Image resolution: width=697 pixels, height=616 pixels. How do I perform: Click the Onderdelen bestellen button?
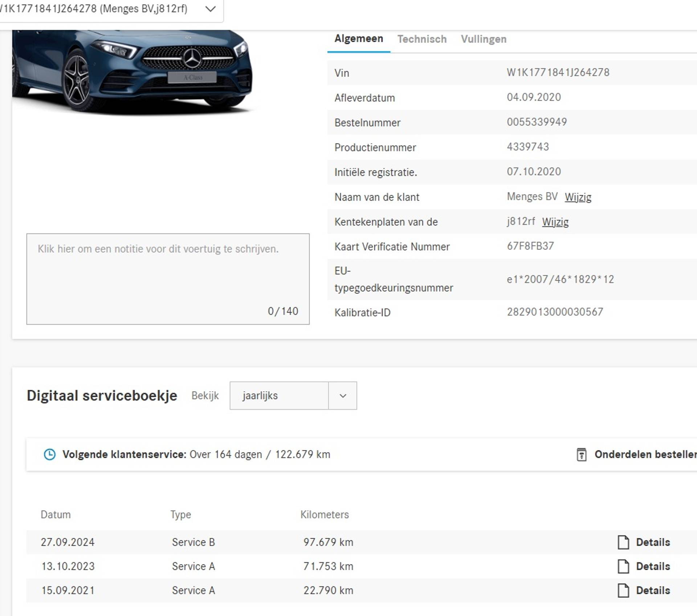click(x=645, y=454)
